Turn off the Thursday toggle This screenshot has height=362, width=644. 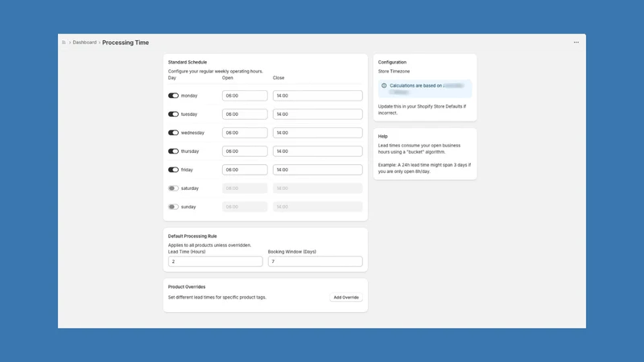[x=173, y=151]
